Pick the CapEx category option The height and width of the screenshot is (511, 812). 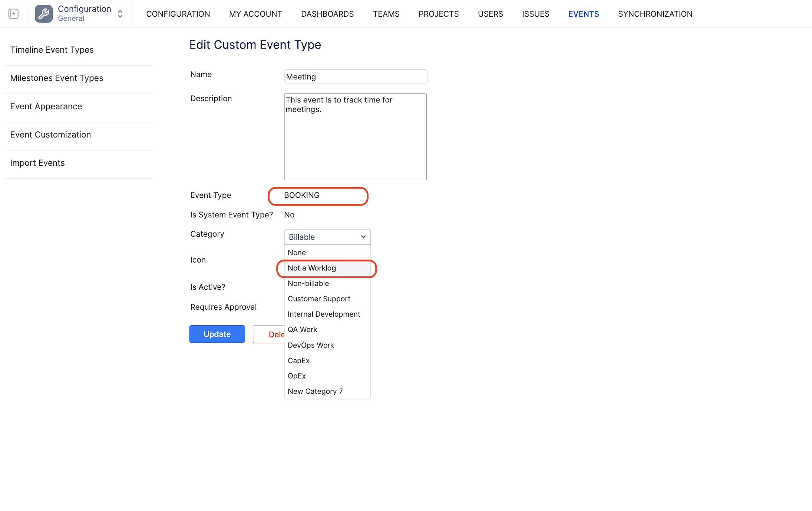(298, 360)
